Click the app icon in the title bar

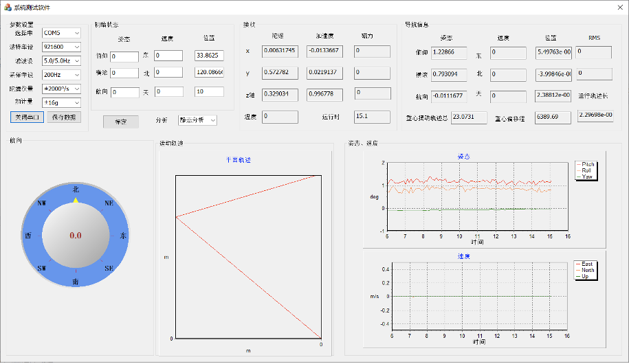click(x=8, y=8)
